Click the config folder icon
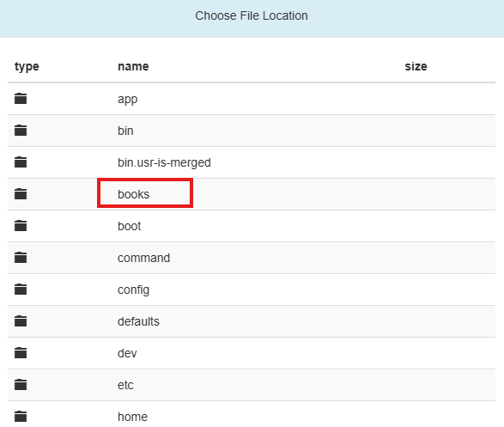 point(21,290)
